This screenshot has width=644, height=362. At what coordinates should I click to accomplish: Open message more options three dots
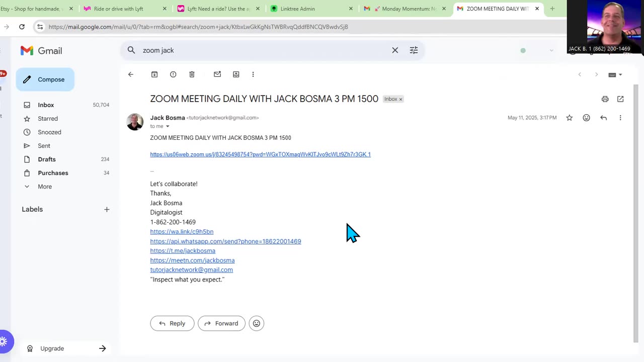click(x=620, y=118)
